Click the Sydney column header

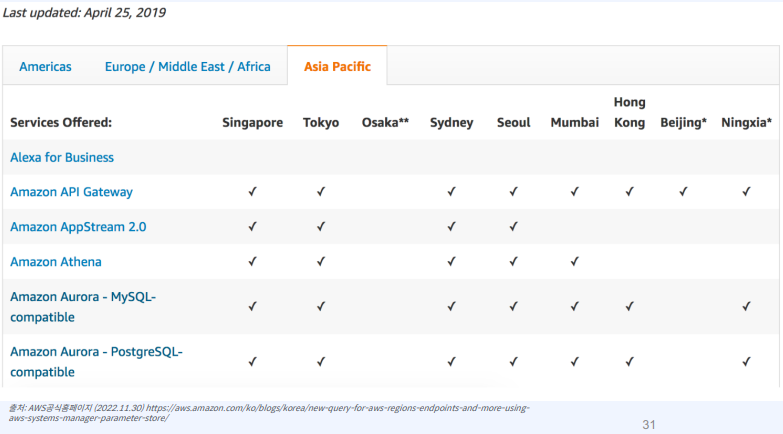(x=451, y=122)
